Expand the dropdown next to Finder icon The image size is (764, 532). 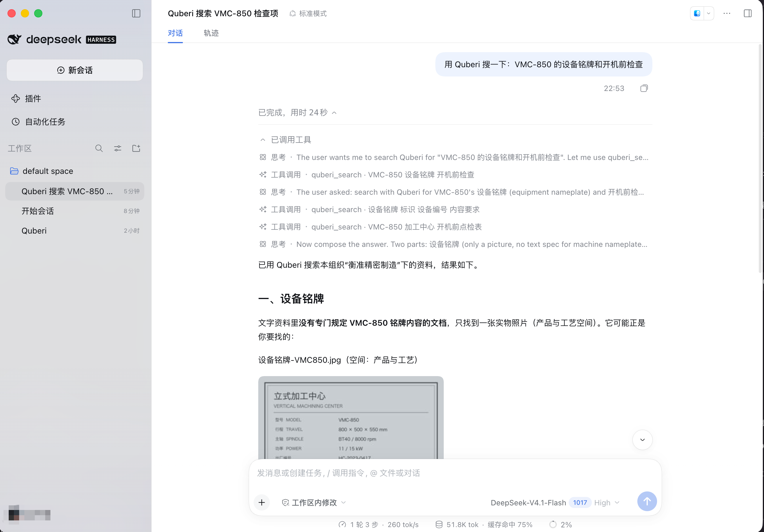click(709, 13)
